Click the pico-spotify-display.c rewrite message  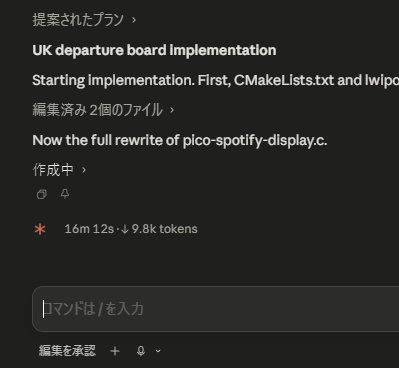180,140
